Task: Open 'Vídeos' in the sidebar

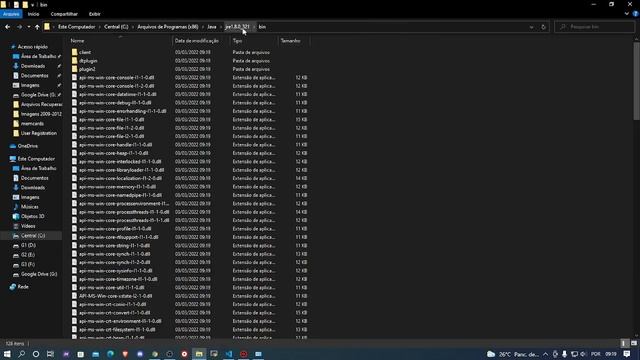Action: [x=28, y=226]
